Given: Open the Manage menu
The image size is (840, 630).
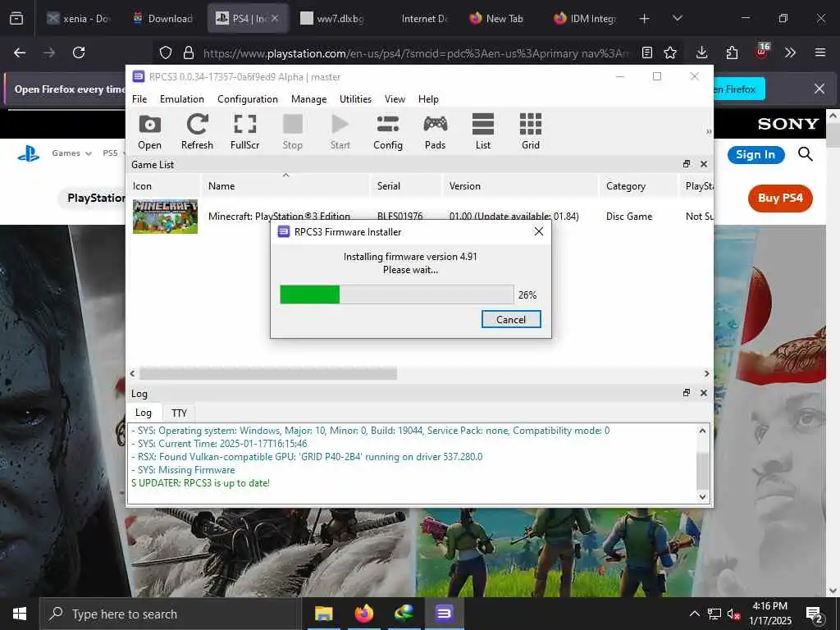Looking at the screenshot, I should [x=308, y=99].
